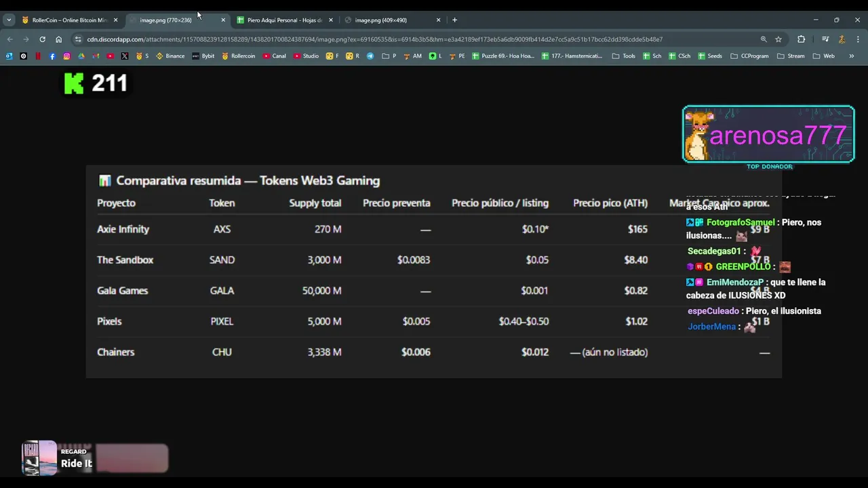Open the X (Twitter) bookmark icon

(125, 56)
